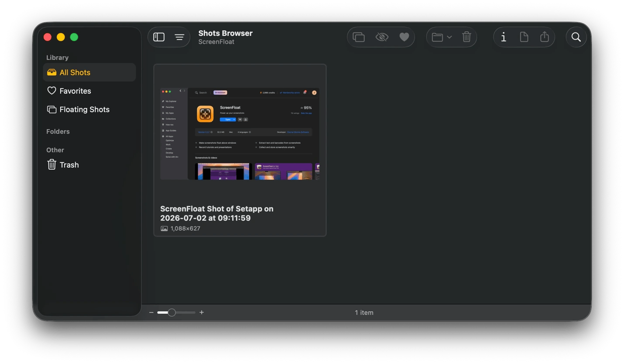Image resolution: width=624 pixels, height=364 pixels.
Task: Click the image type icon beside 1,088×627
Action: point(164,228)
